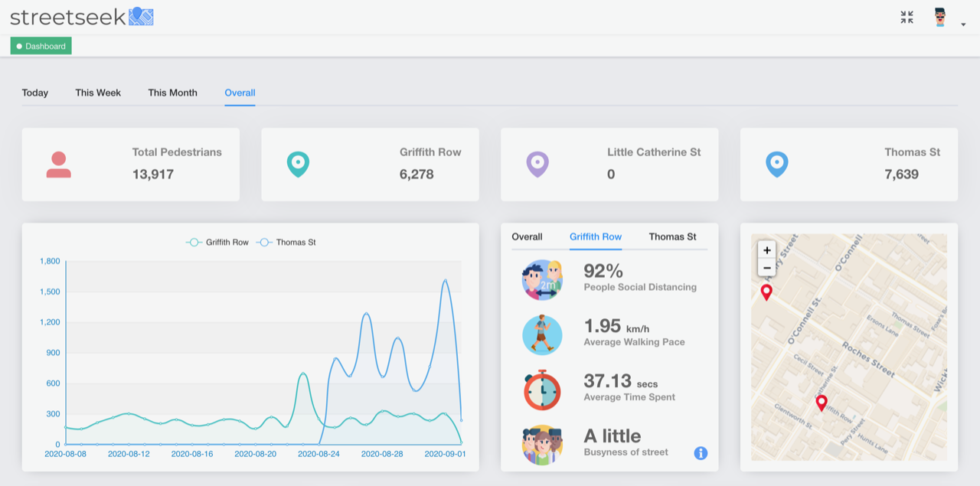Click the Average Walking Pace label
The height and width of the screenshot is (486, 980).
click(634, 342)
